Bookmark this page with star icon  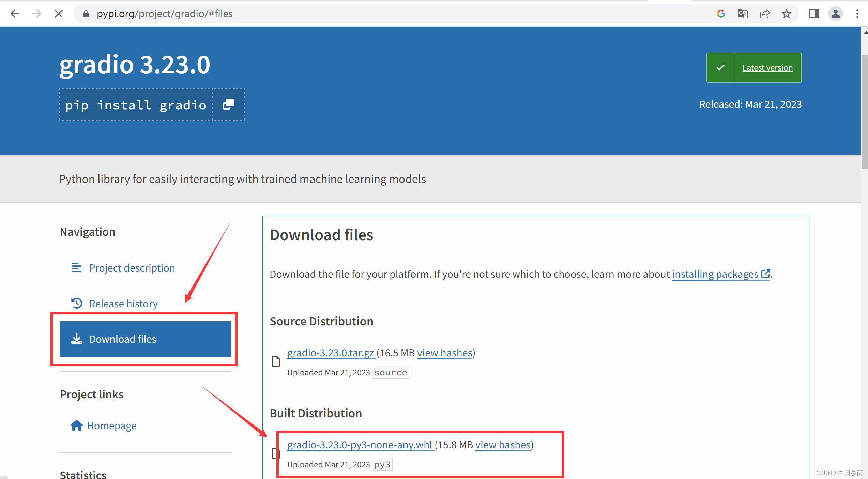786,14
